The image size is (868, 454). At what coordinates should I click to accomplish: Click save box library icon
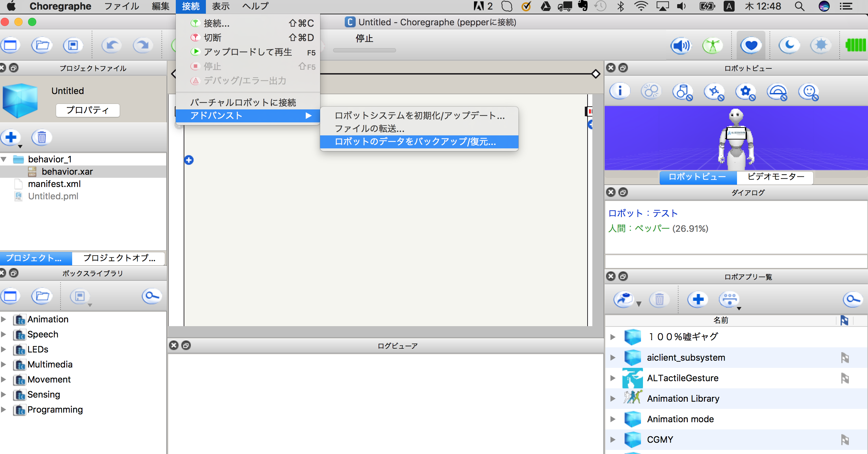(x=80, y=296)
